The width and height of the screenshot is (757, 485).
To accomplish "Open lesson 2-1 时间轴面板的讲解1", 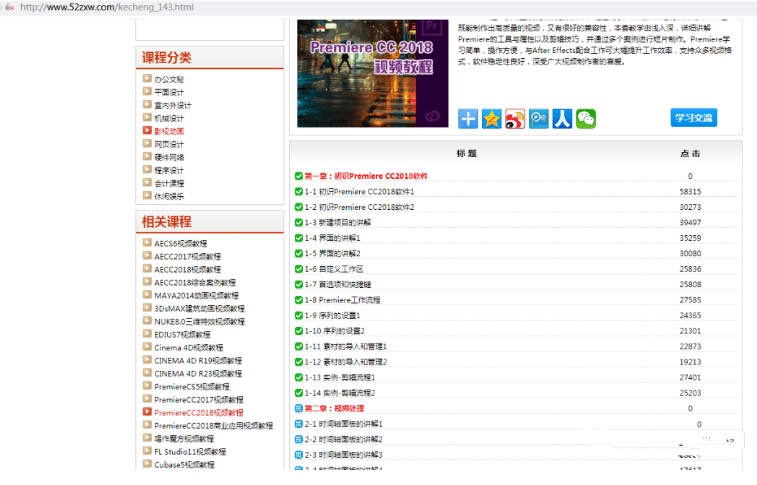I will tap(343, 424).
